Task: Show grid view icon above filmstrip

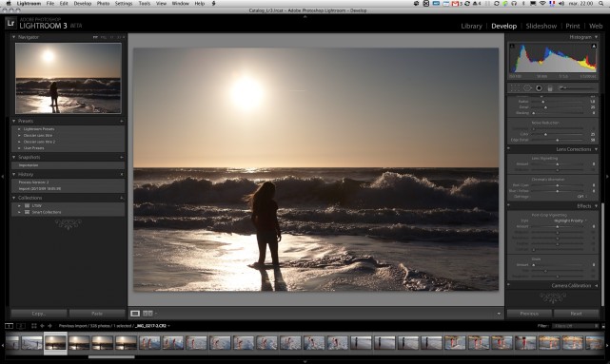Action: pyautogui.click(x=34, y=326)
